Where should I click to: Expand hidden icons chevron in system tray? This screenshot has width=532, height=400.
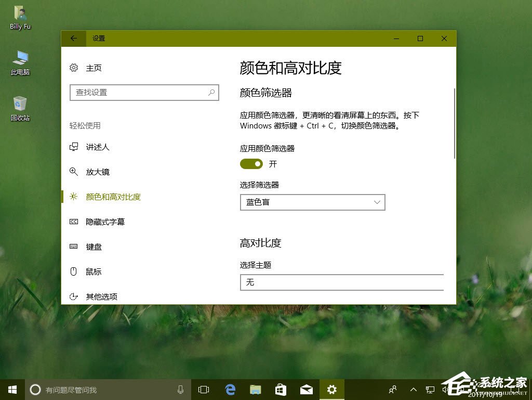413,389
